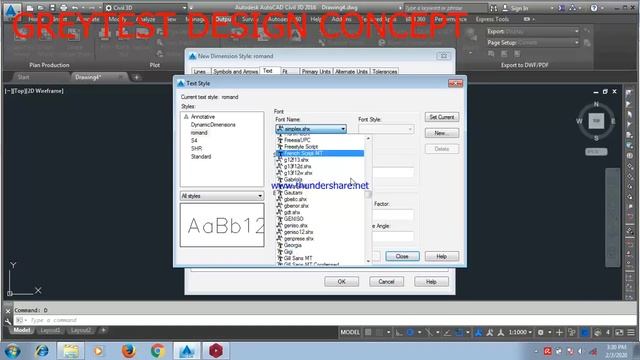The width and height of the screenshot is (640, 360).
Task: Click the Save quick-access icon
Action: [x=52, y=8]
